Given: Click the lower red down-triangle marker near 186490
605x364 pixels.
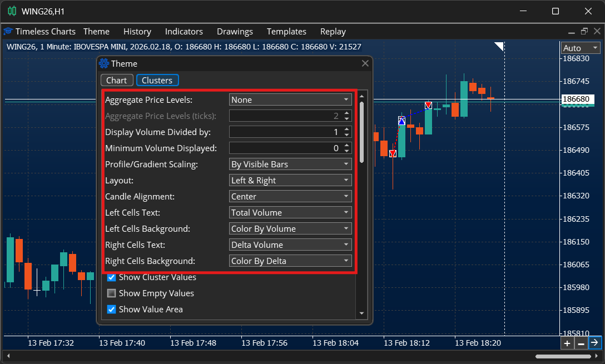Looking at the screenshot, I should click(393, 153).
